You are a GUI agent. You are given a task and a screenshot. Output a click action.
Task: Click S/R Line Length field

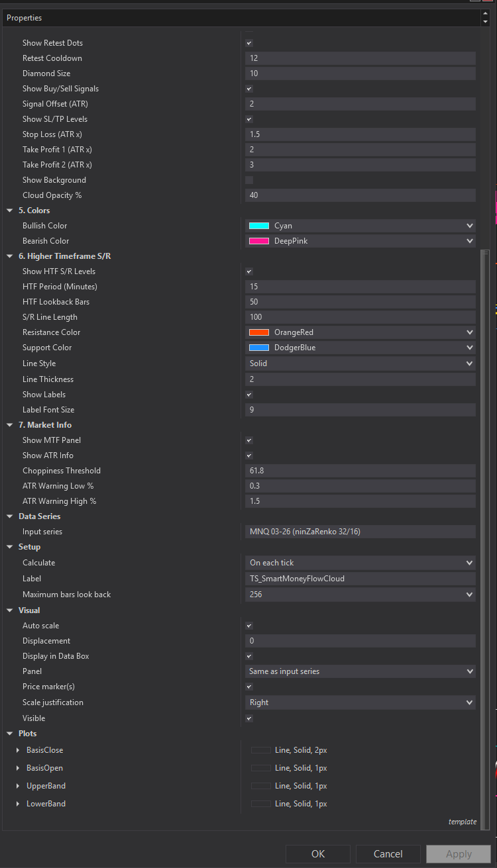click(x=360, y=317)
